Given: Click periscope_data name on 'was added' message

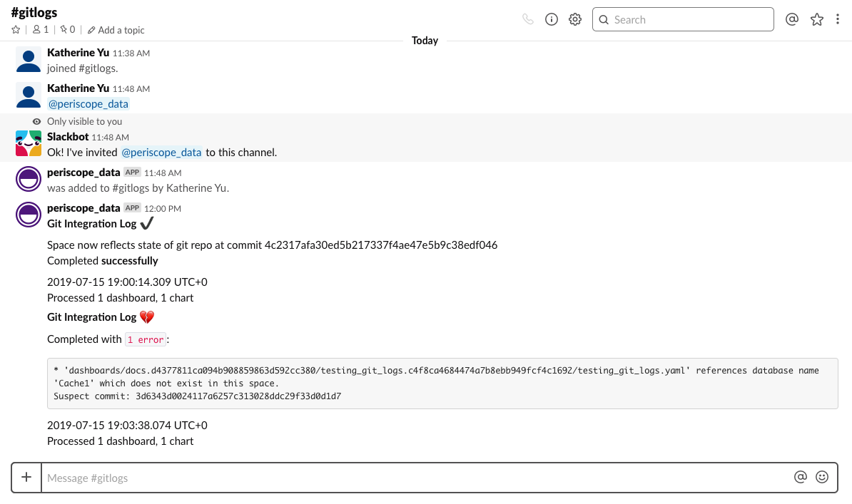Looking at the screenshot, I should point(83,173).
